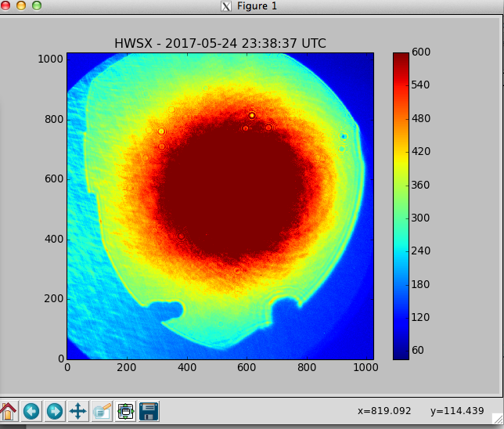Click the x-axis tick label 800
The width and height of the screenshot is (504, 429).
click(x=307, y=367)
